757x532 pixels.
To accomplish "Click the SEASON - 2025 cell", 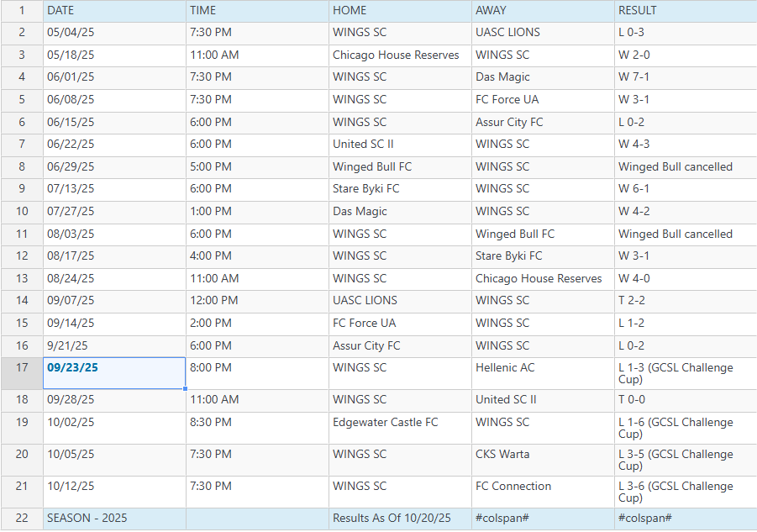I will coord(113,519).
